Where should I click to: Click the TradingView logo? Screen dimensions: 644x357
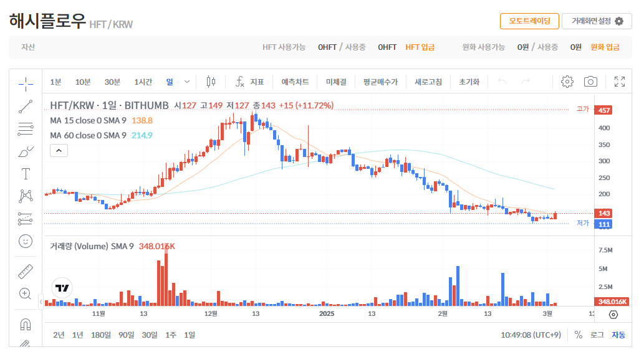(x=62, y=288)
